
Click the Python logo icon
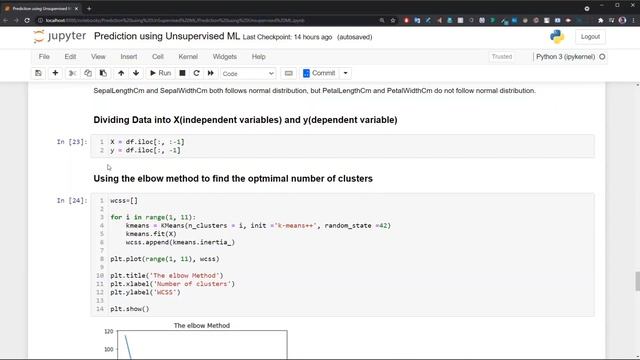tap(557, 37)
